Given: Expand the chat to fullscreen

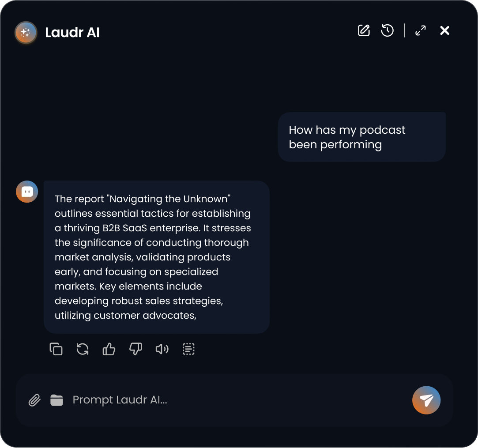Looking at the screenshot, I should click(x=420, y=30).
